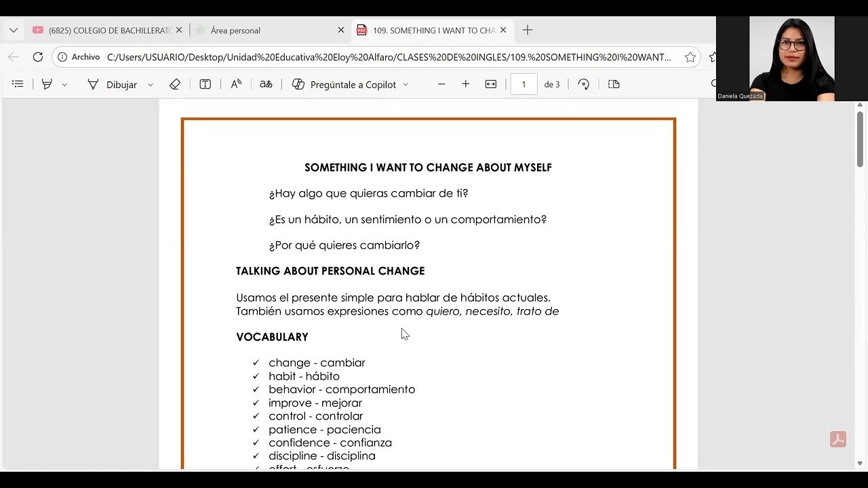
Task: Click Pregúntale a Copilot button
Action: [344, 84]
